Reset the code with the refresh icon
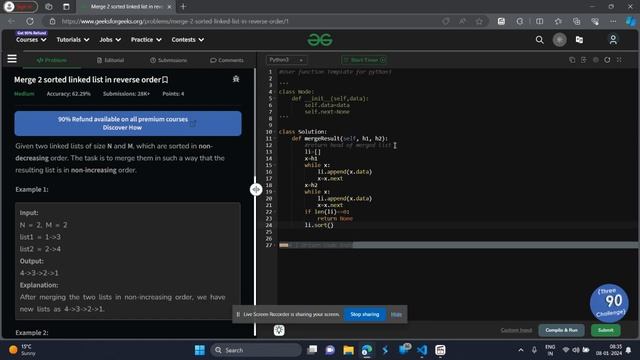This screenshot has height=360, width=640. 607,60
